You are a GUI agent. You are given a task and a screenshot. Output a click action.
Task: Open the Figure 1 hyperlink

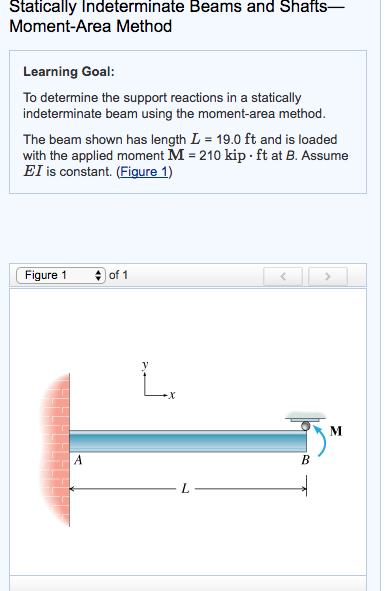pos(144,172)
